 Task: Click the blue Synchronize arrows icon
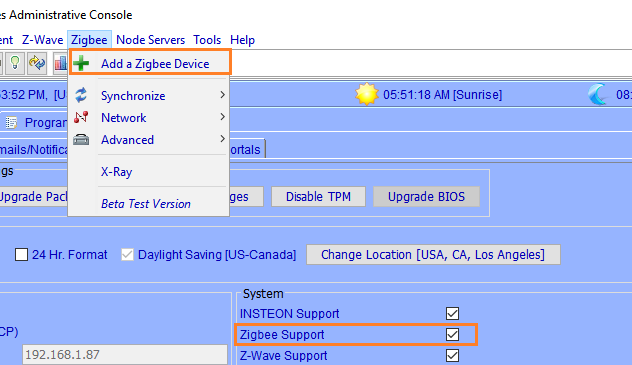(81, 95)
